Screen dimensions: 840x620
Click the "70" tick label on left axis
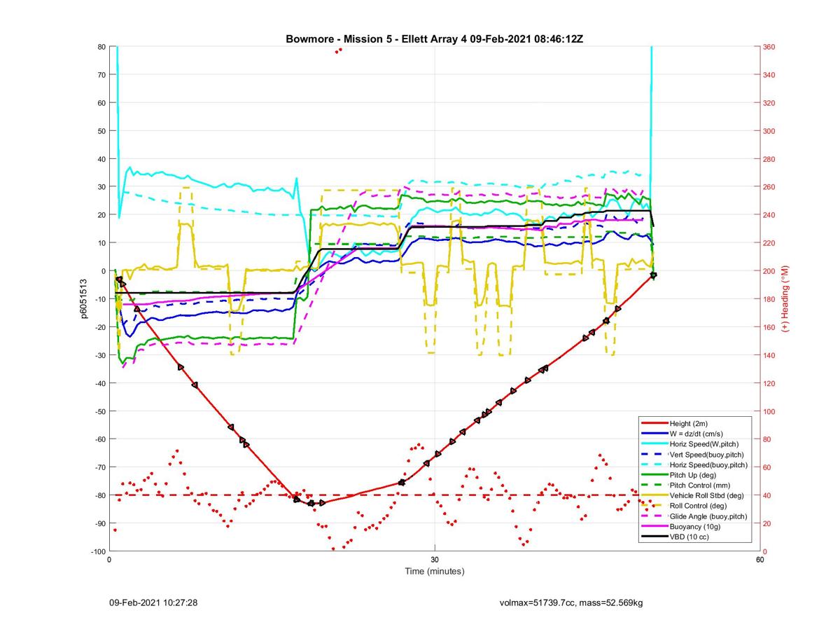coord(101,75)
